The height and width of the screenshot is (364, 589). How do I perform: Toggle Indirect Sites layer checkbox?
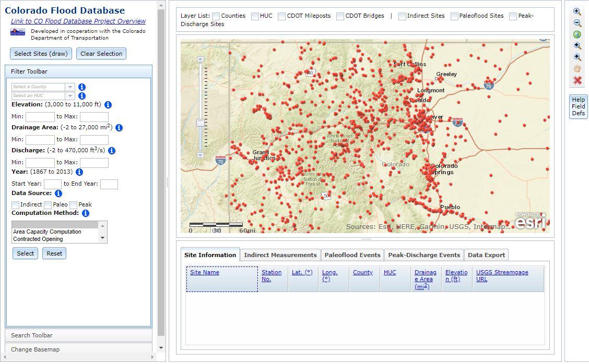pyautogui.click(x=402, y=16)
